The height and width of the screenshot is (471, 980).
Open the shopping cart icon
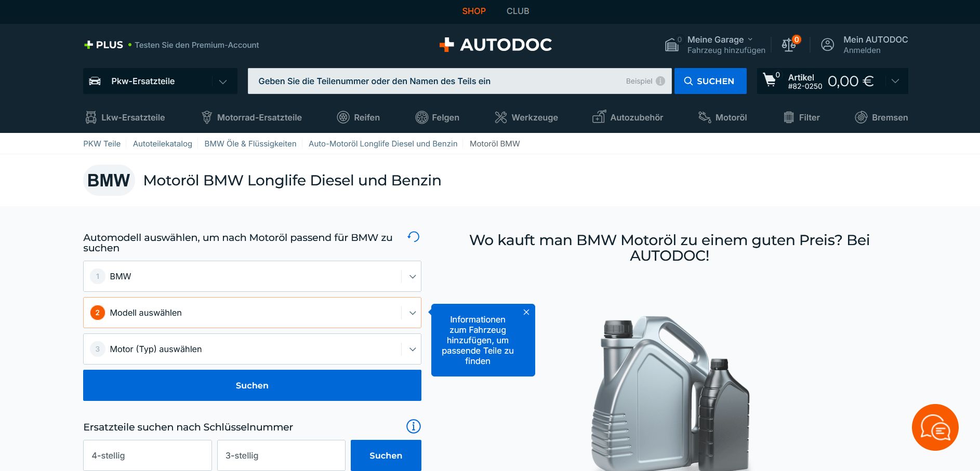(x=769, y=80)
